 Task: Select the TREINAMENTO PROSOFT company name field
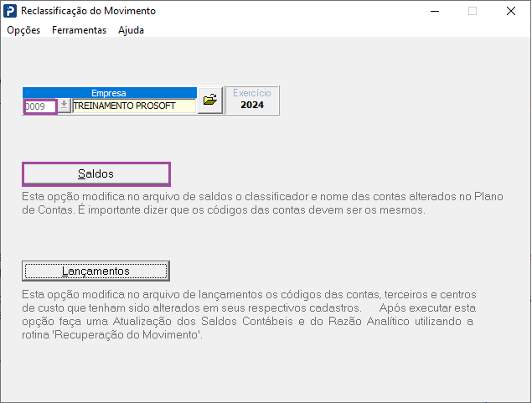[134, 106]
